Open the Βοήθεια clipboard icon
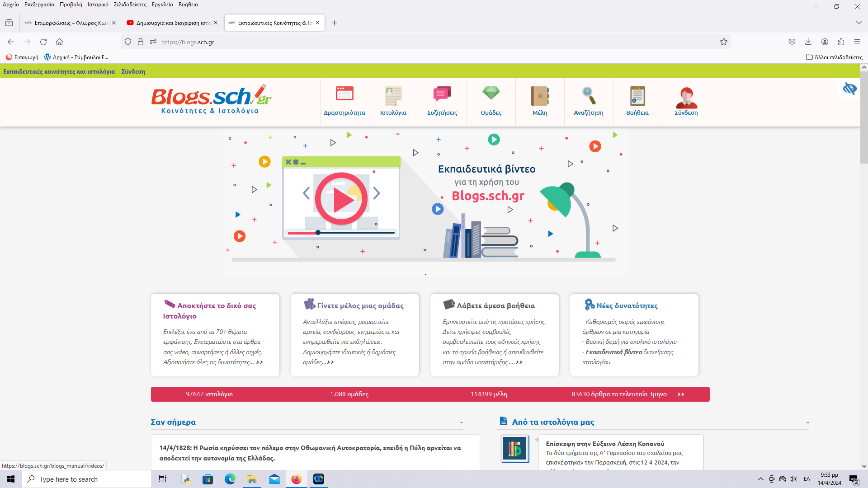This screenshot has height=488, width=868. 637,96
